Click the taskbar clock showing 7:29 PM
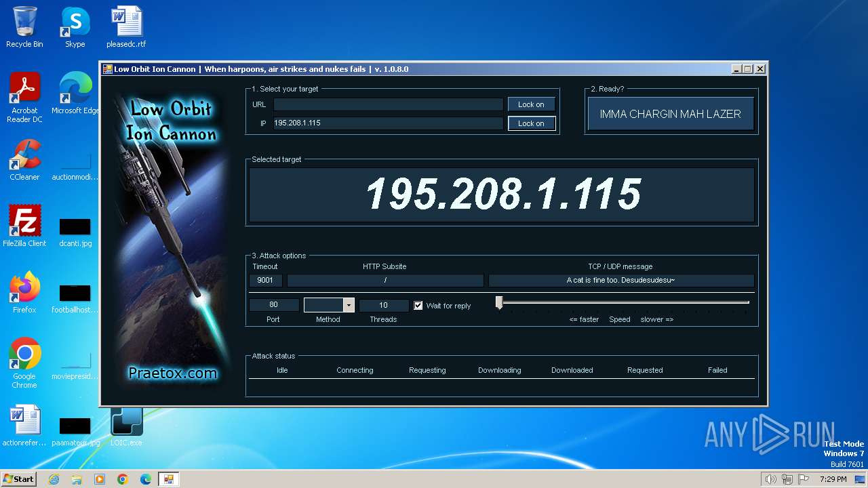 coord(833,479)
